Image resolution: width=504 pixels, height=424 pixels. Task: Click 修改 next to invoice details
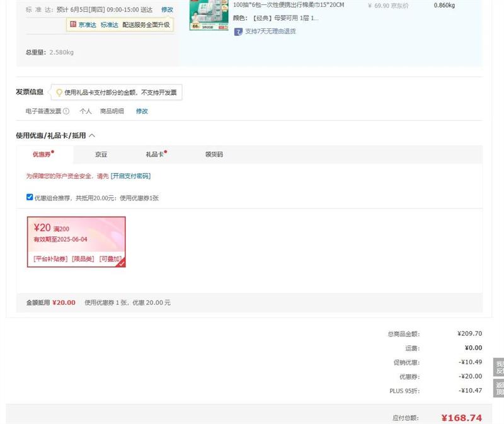tap(142, 112)
